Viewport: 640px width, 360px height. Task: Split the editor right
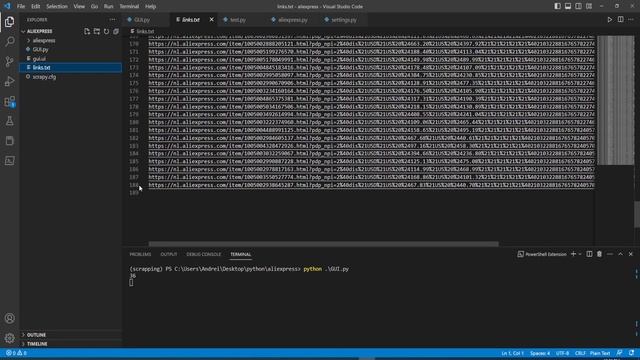click(620, 20)
